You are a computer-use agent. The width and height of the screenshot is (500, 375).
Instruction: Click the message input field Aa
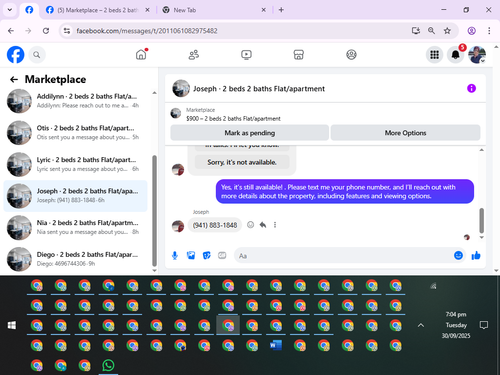(343, 256)
